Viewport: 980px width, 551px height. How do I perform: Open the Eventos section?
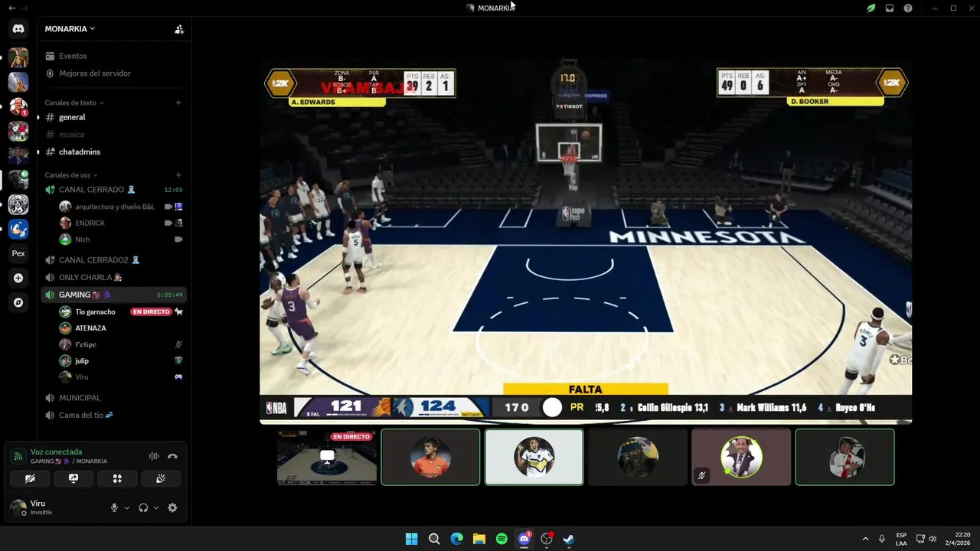coord(113,56)
